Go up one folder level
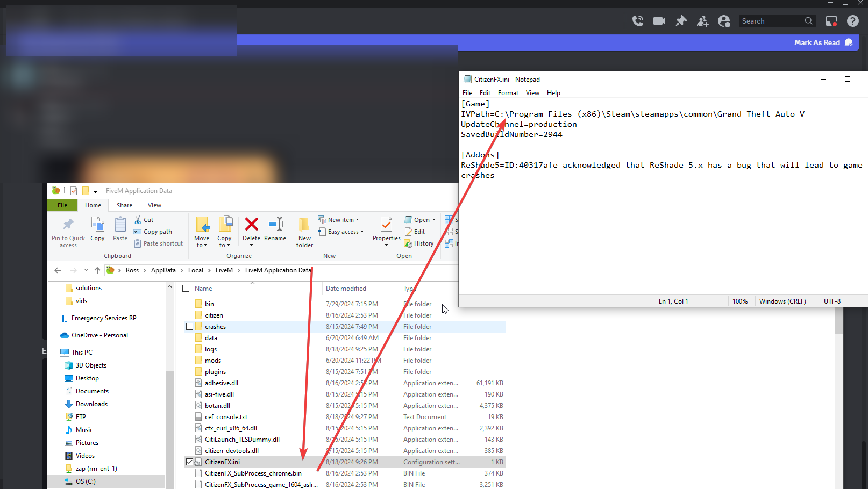Screen dimensions: 868x489 [97, 270]
